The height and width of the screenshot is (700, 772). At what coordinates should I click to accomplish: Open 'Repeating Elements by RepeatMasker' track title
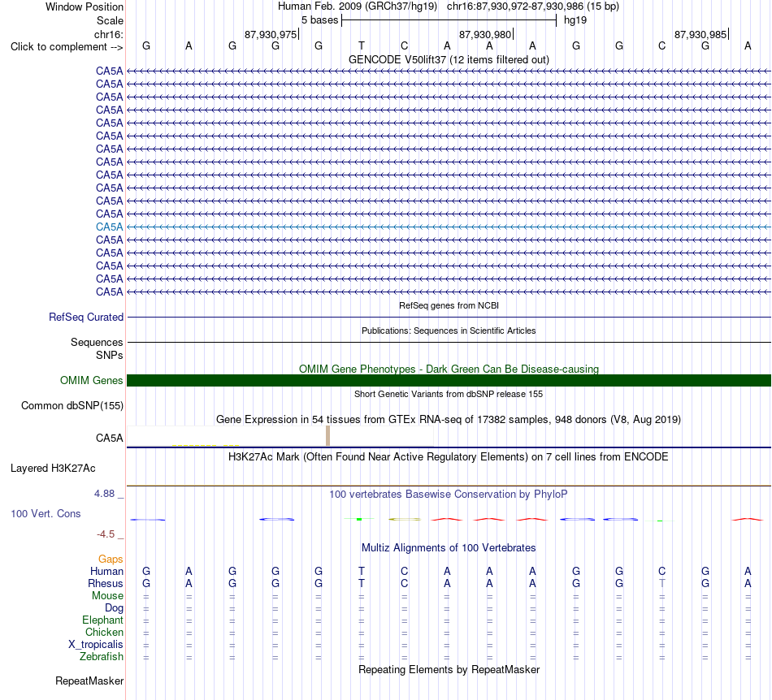449,670
